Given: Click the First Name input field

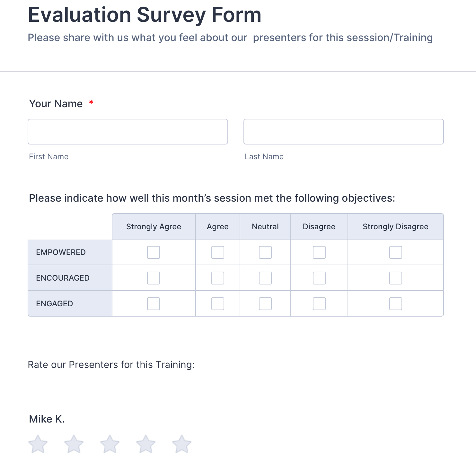Looking at the screenshot, I should click(x=128, y=132).
